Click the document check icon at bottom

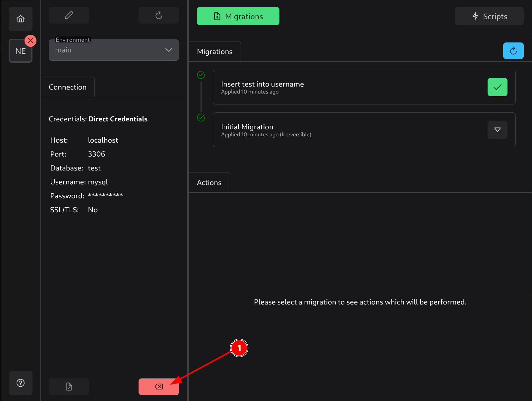point(69,387)
